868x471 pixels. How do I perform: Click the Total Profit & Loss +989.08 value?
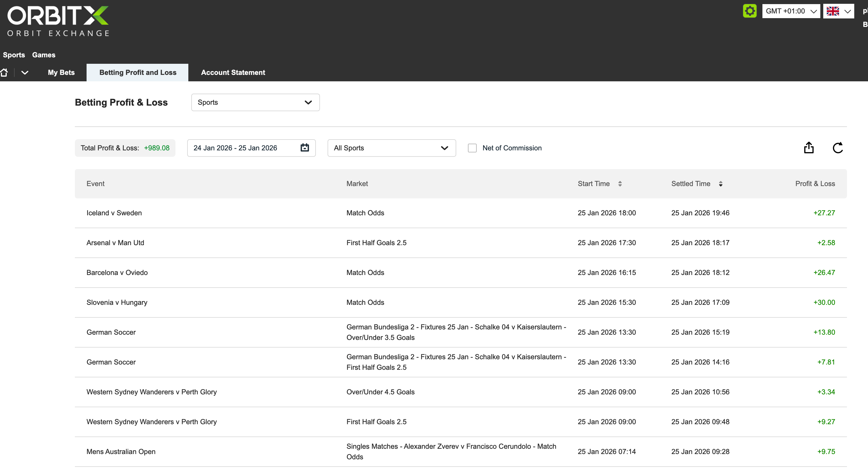click(x=157, y=148)
